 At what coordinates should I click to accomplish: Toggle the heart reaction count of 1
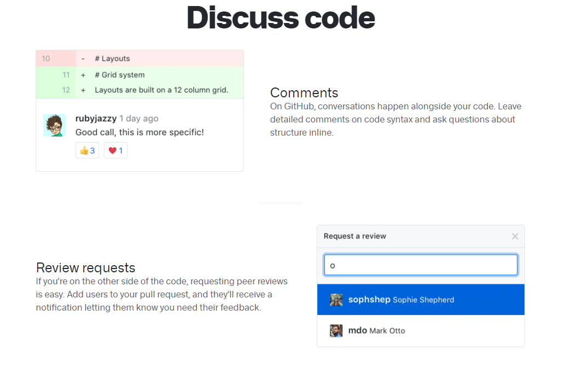point(115,150)
